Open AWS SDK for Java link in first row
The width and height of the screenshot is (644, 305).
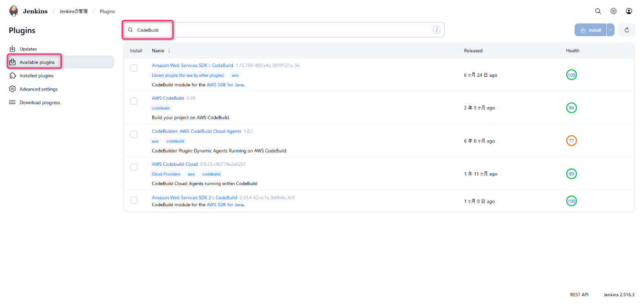[225, 85]
